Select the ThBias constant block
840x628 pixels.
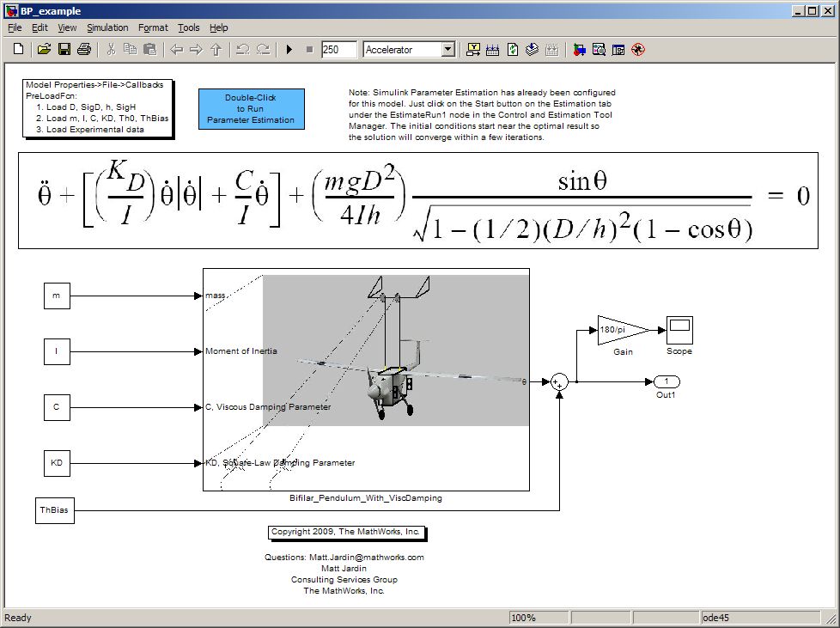pos(55,510)
